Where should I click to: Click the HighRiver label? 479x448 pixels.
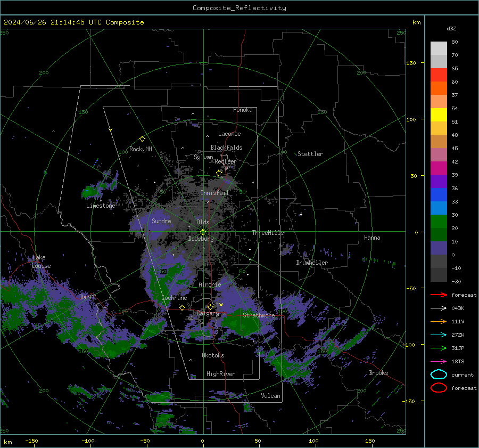point(221,374)
